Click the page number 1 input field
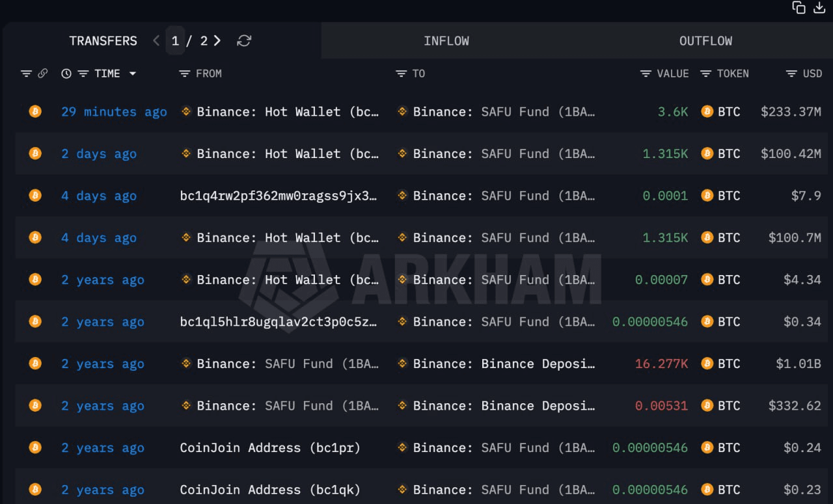Image resolution: width=833 pixels, height=504 pixels. pos(175,41)
